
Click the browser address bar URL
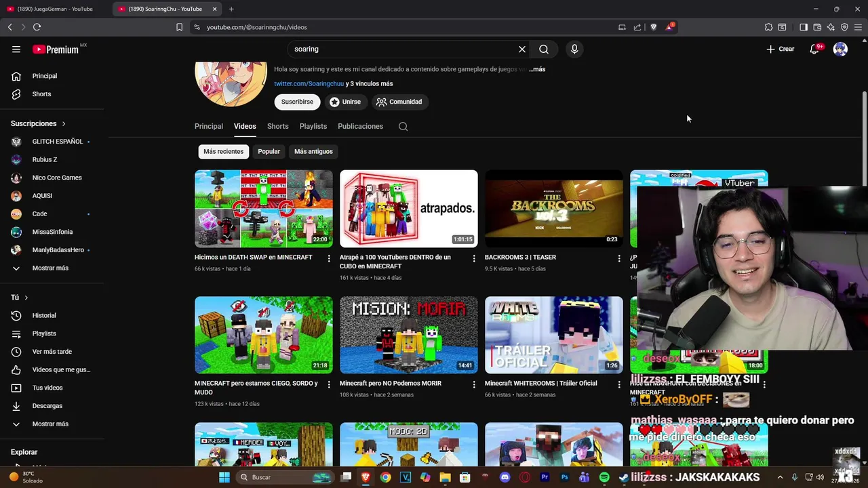257,27
